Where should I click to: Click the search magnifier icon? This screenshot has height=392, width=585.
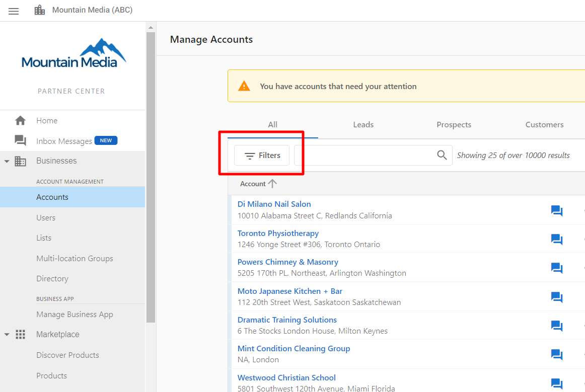[442, 155]
